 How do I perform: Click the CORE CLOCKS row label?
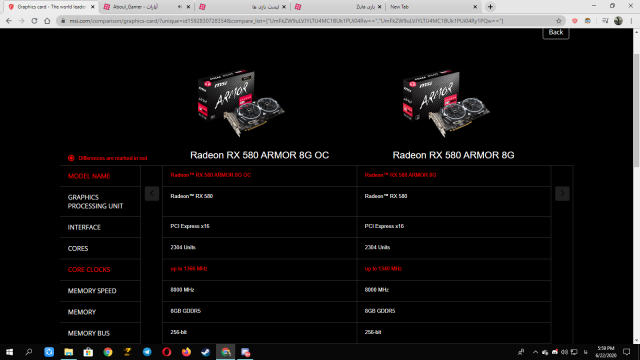tap(89, 270)
